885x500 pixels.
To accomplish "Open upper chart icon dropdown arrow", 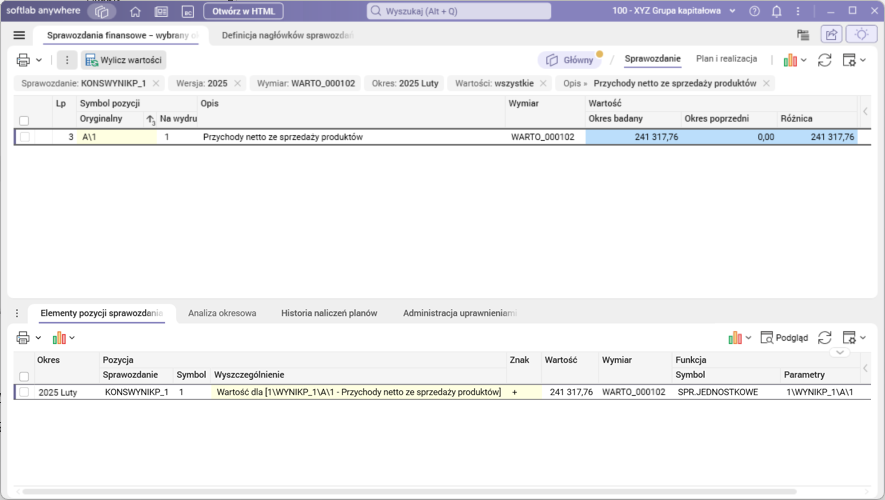I will point(804,60).
